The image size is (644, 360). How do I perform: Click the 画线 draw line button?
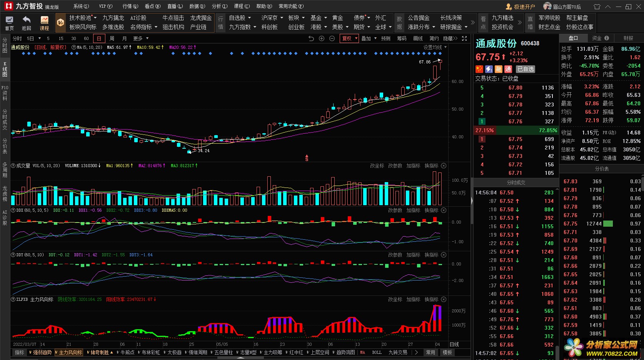pyautogui.click(x=418, y=38)
